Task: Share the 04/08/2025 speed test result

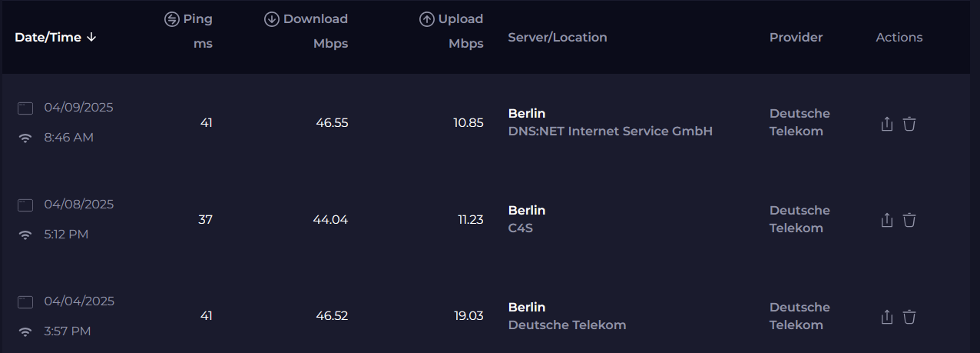Action: click(887, 220)
